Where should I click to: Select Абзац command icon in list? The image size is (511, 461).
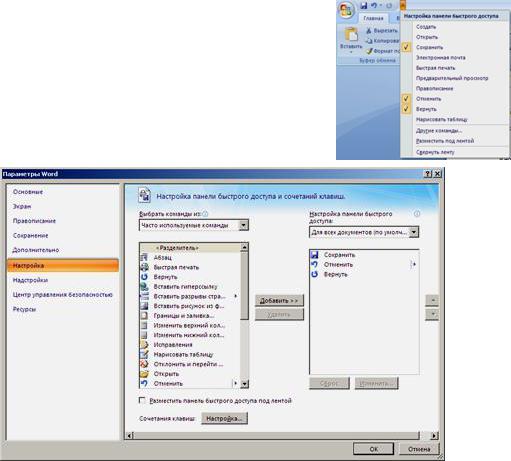tap(144, 257)
